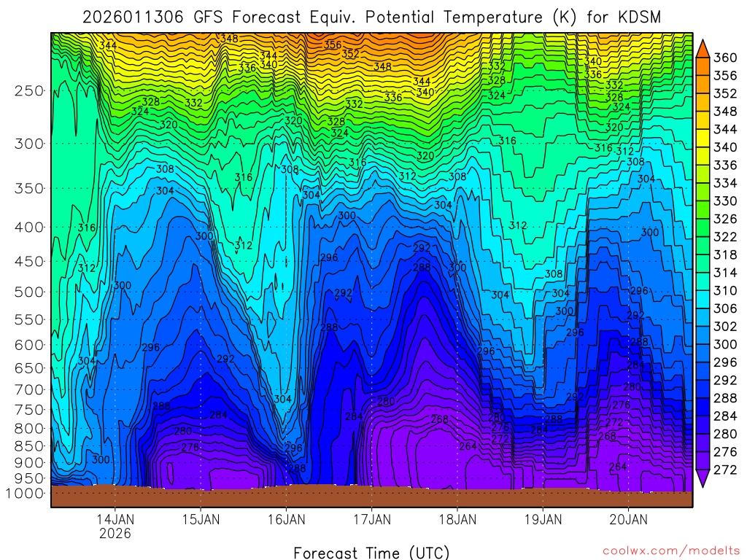This screenshot has width=747, height=560.
Task: Click the 310 colorbar value label
Action: pyautogui.click(x=725, y=290)
